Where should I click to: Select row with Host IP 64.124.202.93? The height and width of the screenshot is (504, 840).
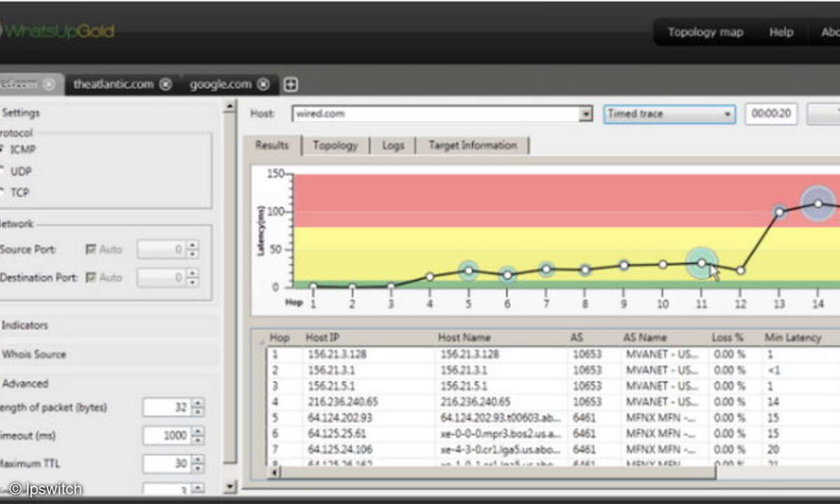pos(553,418)
